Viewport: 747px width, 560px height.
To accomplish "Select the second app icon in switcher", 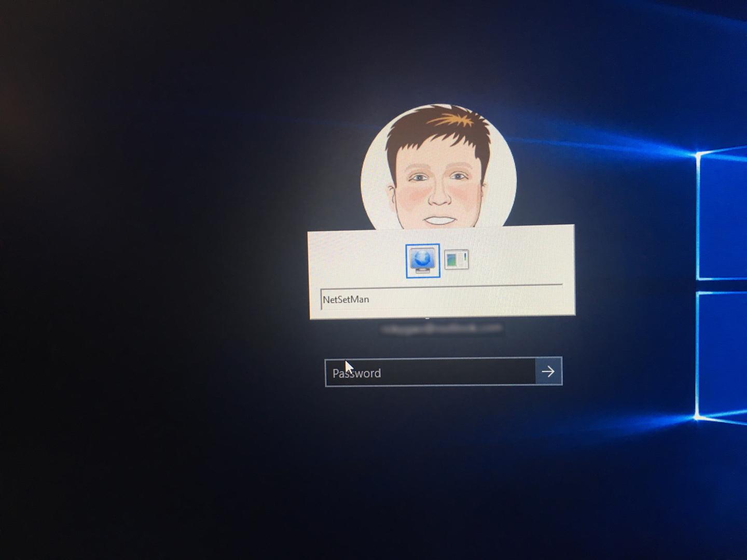I will coord(457,259).
